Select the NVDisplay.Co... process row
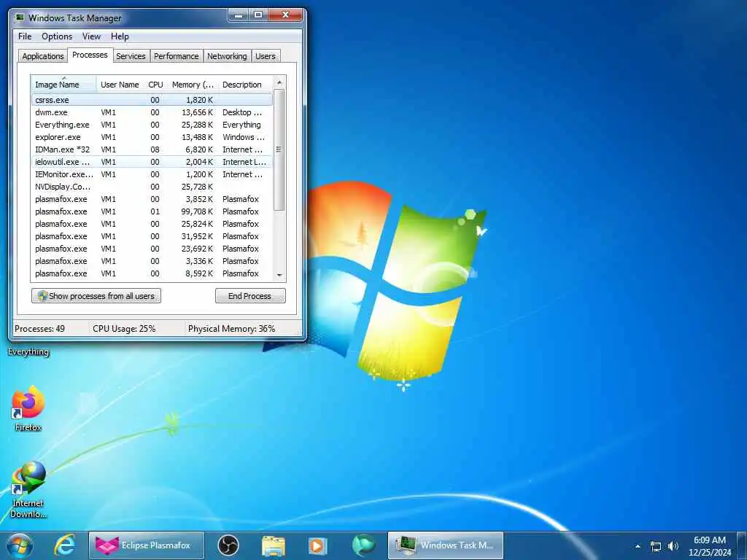This screenshot has width=747, height=560. coord(152,187)
